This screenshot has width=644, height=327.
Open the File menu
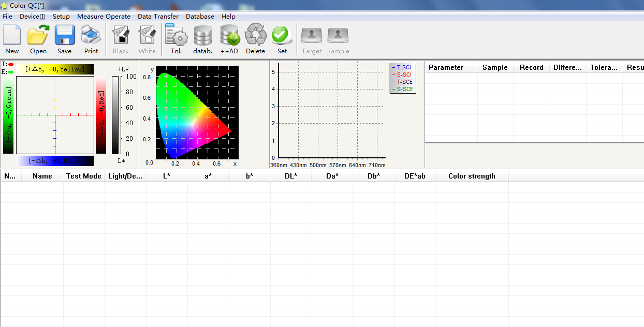pyautogui.click(x=7, y=17)
